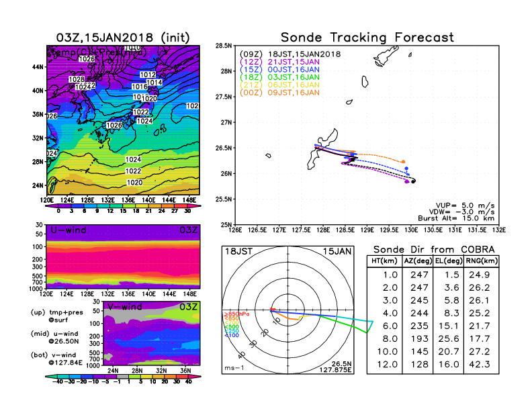The width and height of the screenshot is (532, 411).
Task: Click the orange track endpoint dot
Action: click(x=404, y=162)
